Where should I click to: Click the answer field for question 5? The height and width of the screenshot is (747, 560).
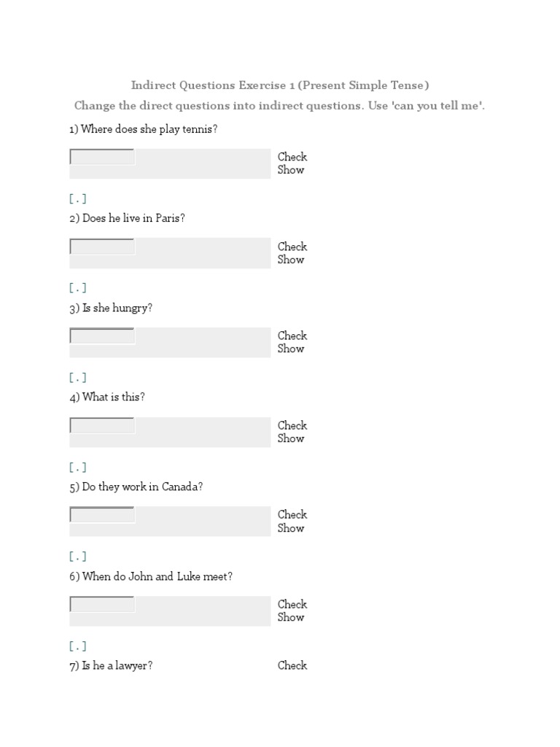[102, 515]
